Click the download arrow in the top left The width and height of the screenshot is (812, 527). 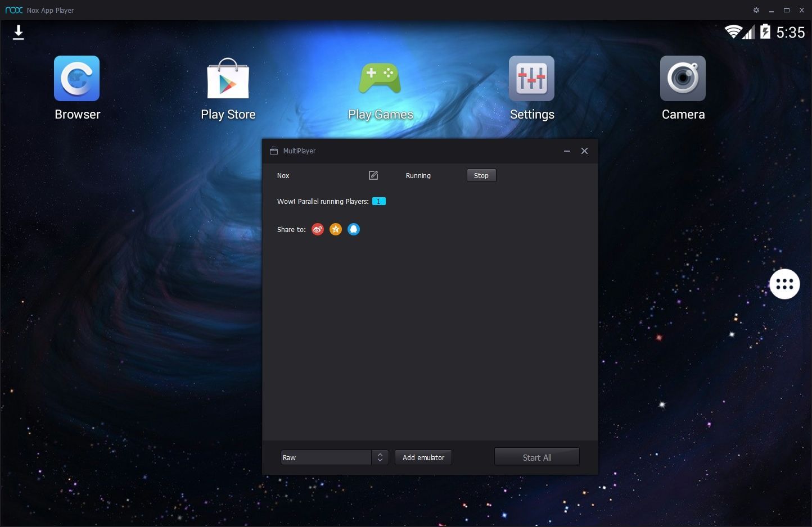(18, 33)
